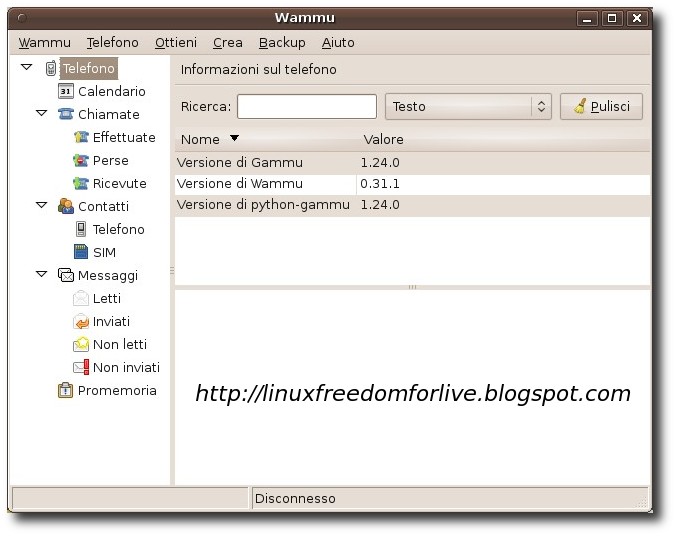Open the Aiuto menu

338,43
